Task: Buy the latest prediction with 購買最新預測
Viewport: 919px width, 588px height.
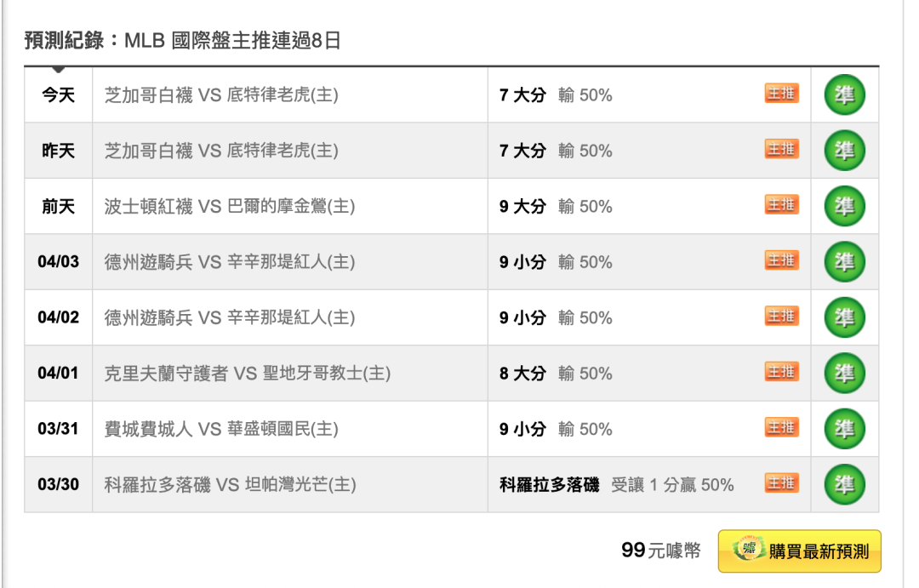Action: tap(799, 551)
